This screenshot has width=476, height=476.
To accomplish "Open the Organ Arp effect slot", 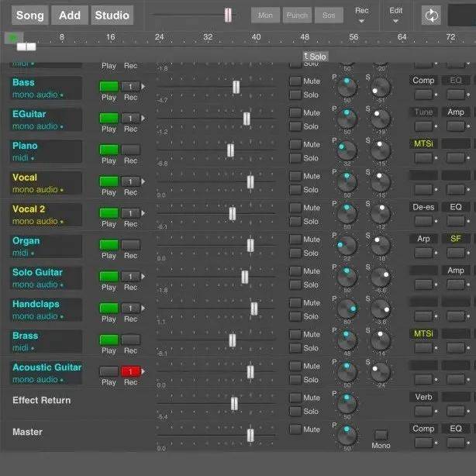I will pyautogui.click(x=423, y=239).
